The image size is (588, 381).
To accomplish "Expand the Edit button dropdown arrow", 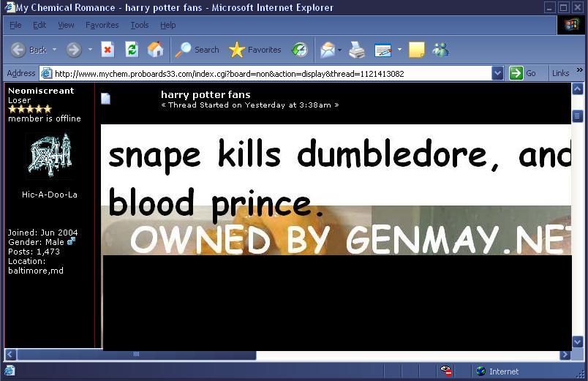I will click(400, 49).
